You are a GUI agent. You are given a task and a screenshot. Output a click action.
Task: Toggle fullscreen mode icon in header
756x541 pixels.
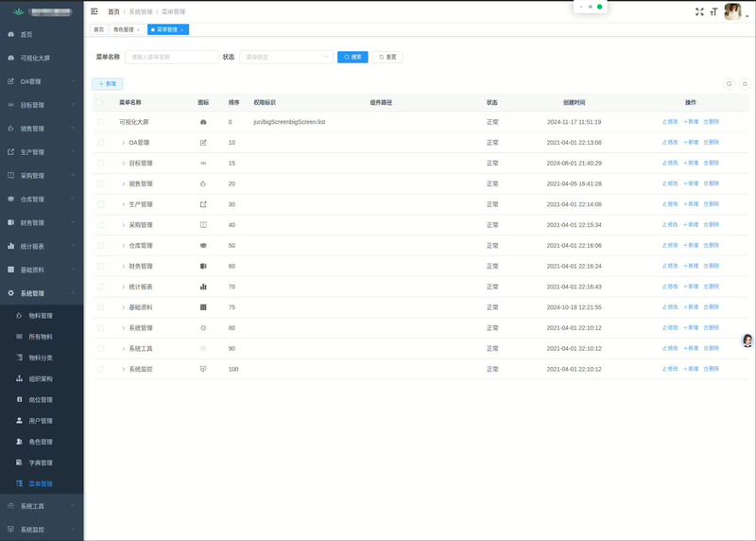[x=699, y=11]
